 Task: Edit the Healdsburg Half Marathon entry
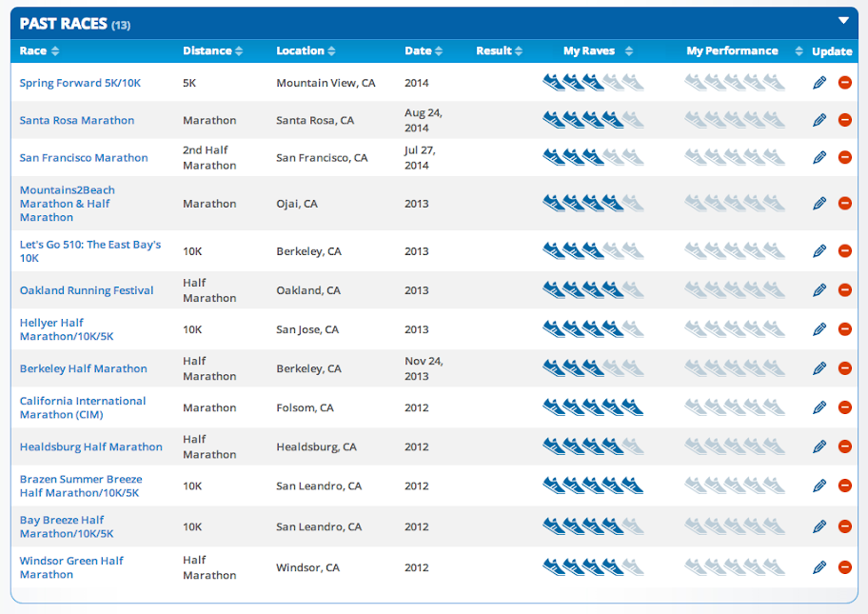coord(819,446)
